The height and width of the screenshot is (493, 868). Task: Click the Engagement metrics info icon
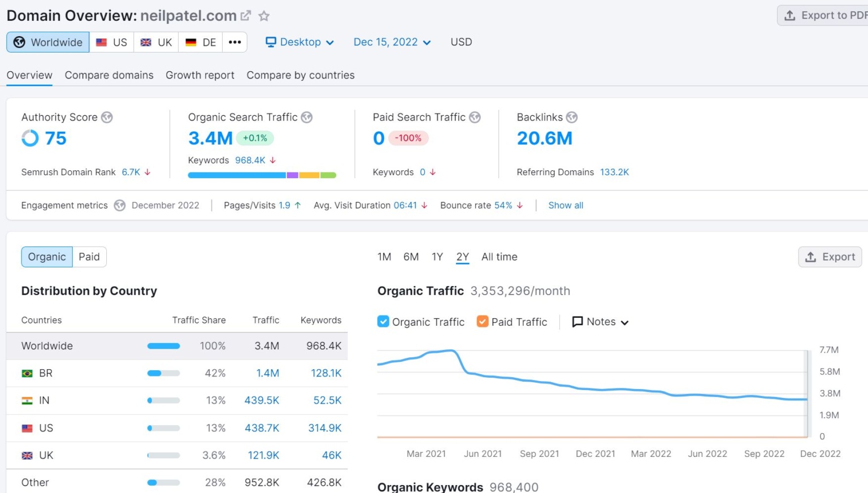click(x=119, y=205)
